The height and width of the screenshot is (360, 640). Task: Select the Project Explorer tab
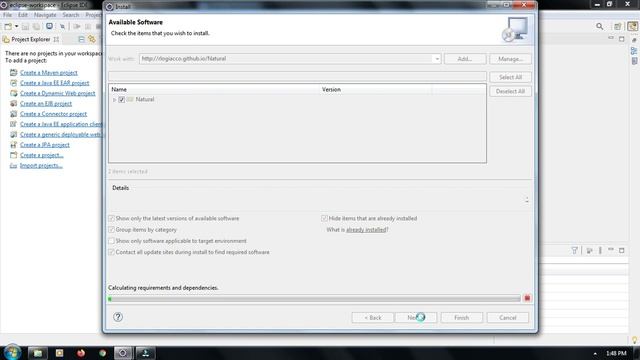[x=31, y=39]
